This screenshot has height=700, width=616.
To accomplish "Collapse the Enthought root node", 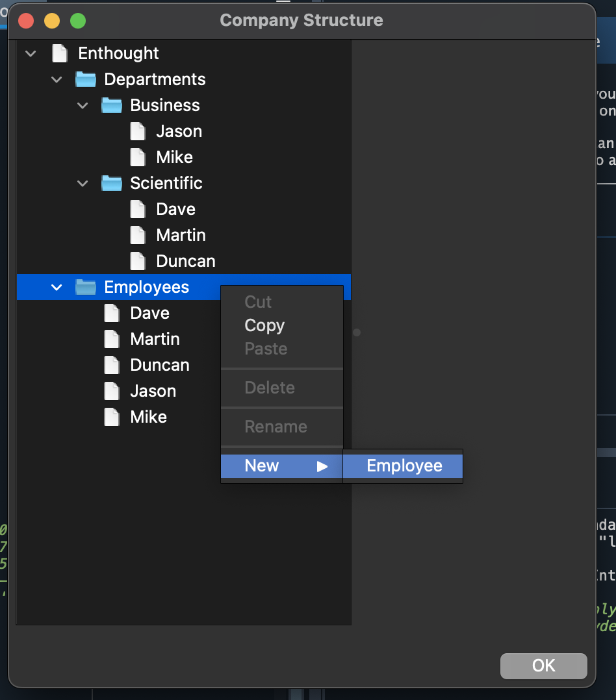I will (x=30, y=53).
